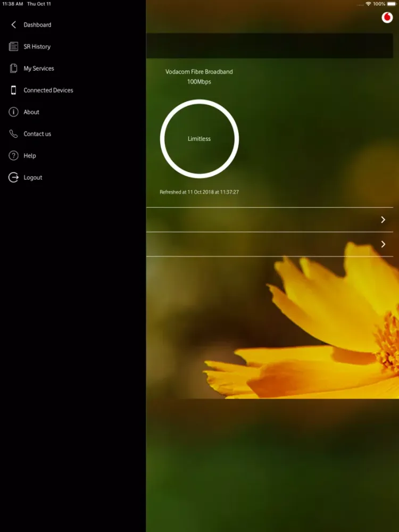Tap the About info icon
The image size is (399, 532).
tap(14, 112)
